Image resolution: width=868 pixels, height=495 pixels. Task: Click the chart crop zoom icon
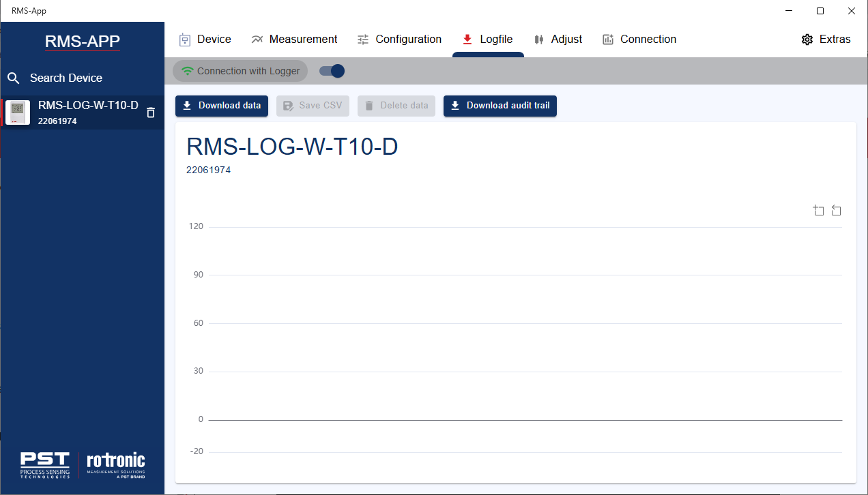819,211
